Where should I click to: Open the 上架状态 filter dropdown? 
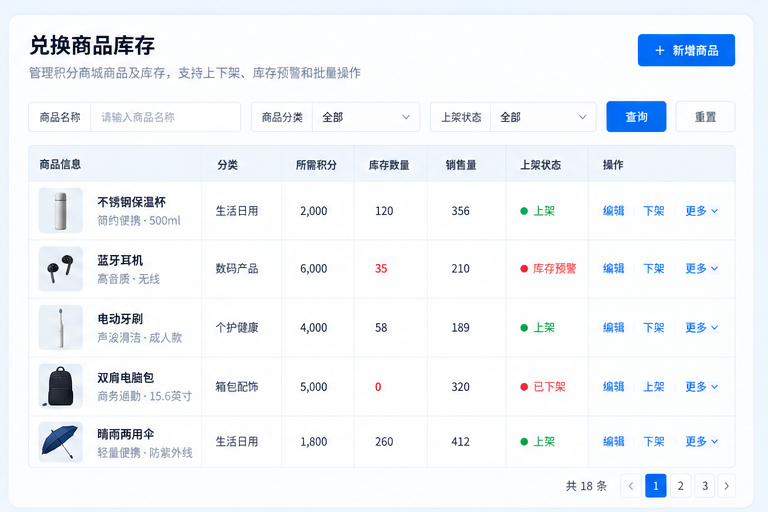[x=543, y=117]
